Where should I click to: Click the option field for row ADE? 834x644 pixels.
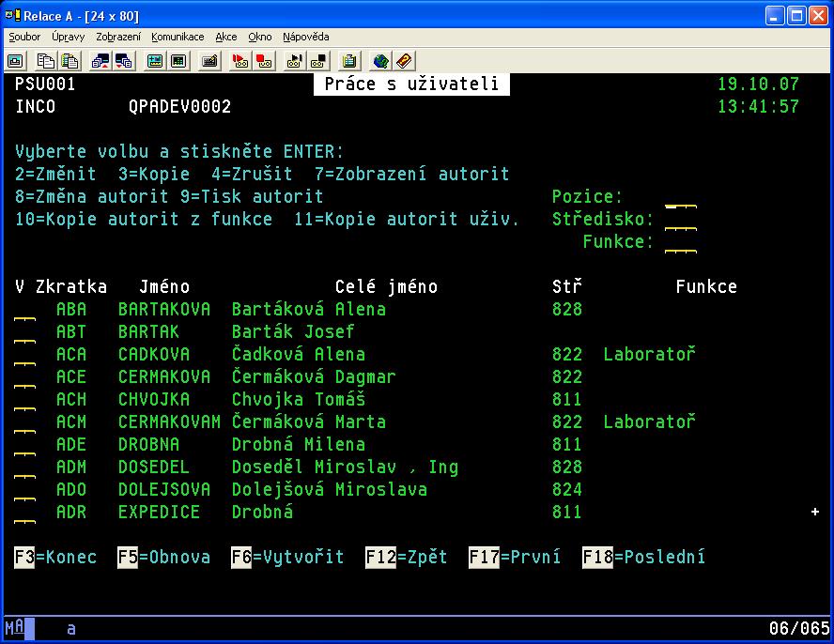coord(25,445)
